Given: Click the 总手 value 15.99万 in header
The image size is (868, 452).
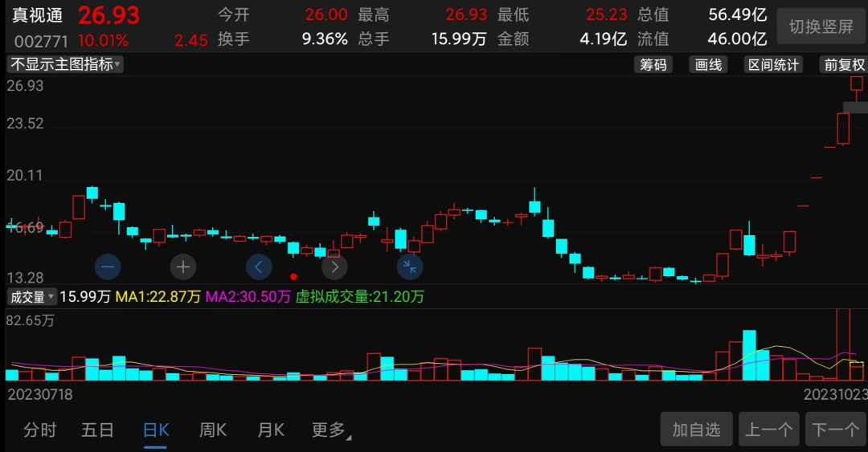Looking at the screenshot, I should (459, 39).
